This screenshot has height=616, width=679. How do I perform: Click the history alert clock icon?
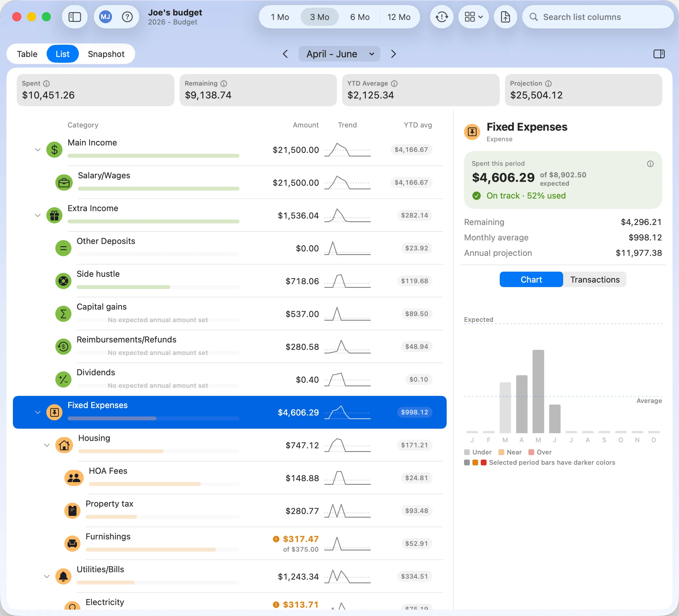[x=442, y=17]
